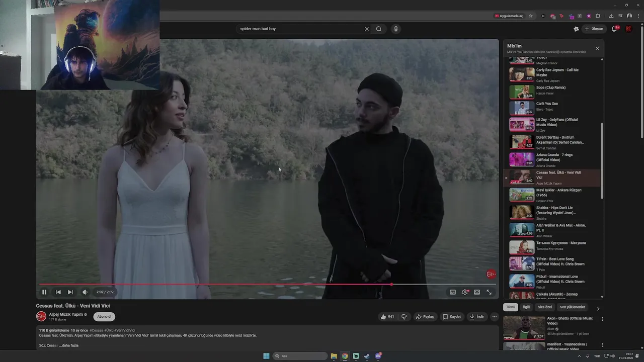Show more filter chips with arrow
Screen dimensions: 644x362
tap(598, 308)
